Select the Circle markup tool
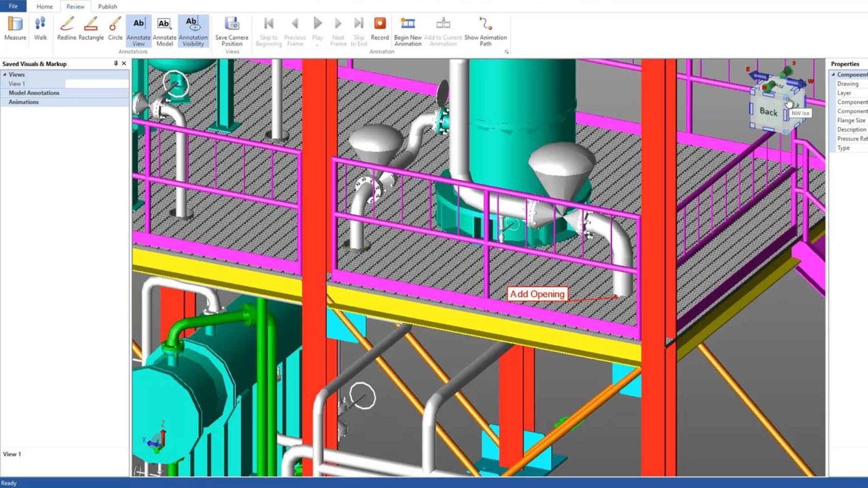This screenshot has width=868, height=488. (116, 28)
